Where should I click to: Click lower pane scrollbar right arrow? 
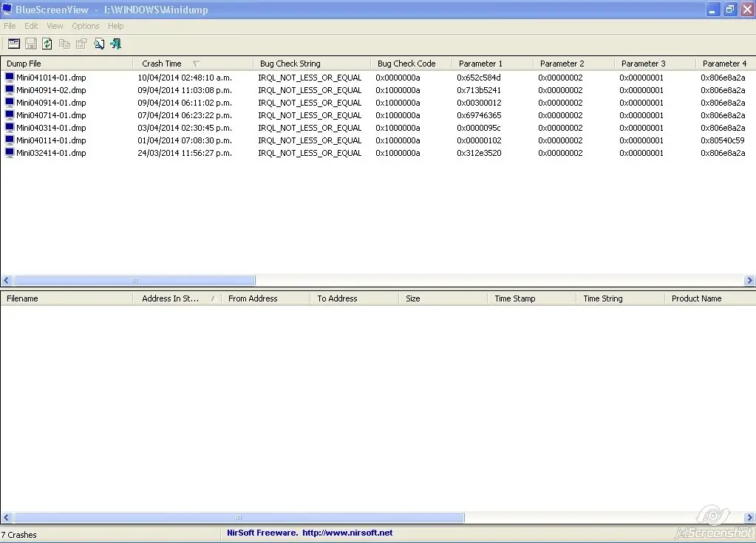(749, 517)
